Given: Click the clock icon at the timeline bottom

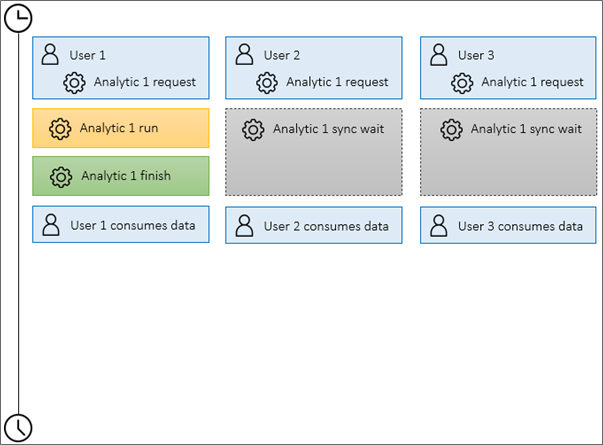Looking at the screenshot, I should pos(18,427).
